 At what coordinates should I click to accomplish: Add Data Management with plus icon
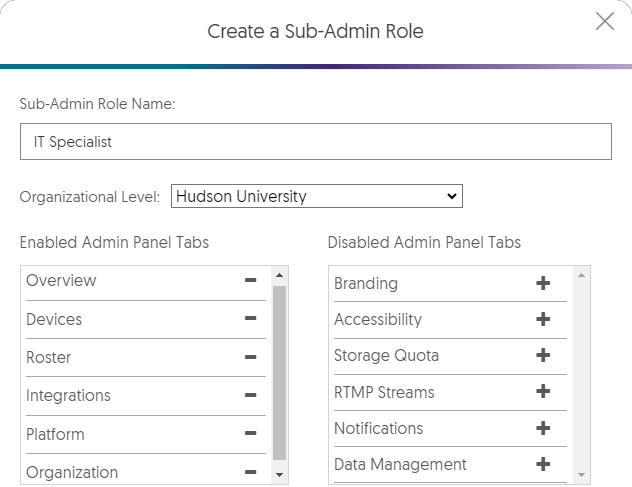[x=543, y=464]
